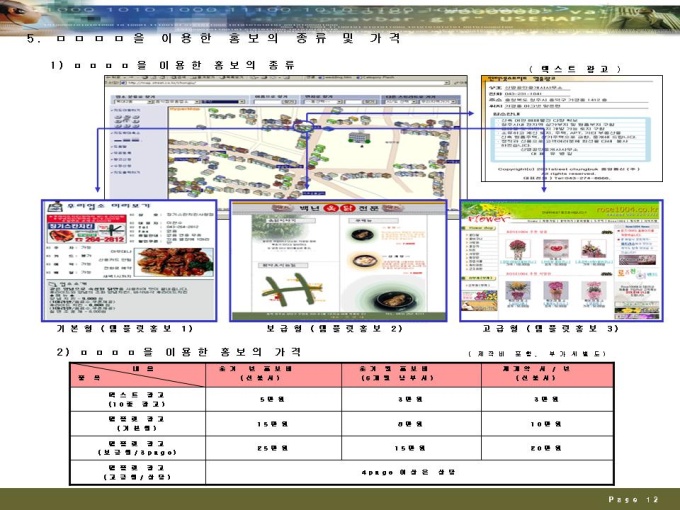
Task: Open the rightmost dropdown in map search bar
Action: click(440, 101)
